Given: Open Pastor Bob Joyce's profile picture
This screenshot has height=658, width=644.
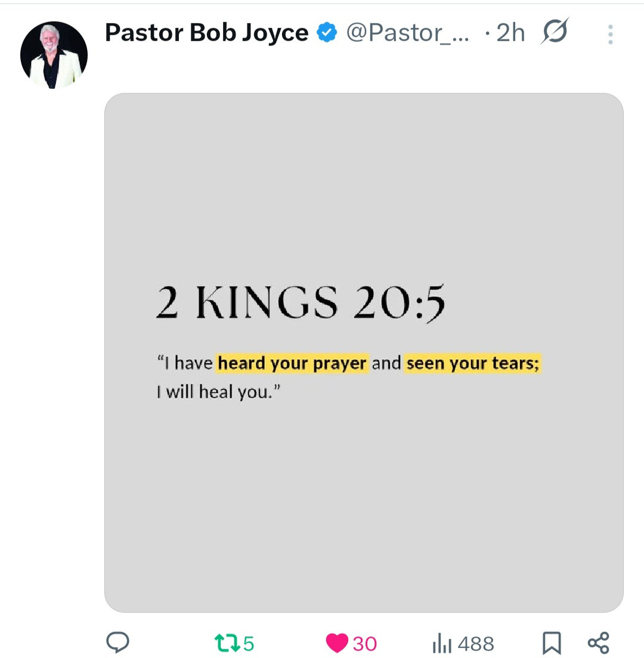Looking at the screenshot, I should pos(54,55).
